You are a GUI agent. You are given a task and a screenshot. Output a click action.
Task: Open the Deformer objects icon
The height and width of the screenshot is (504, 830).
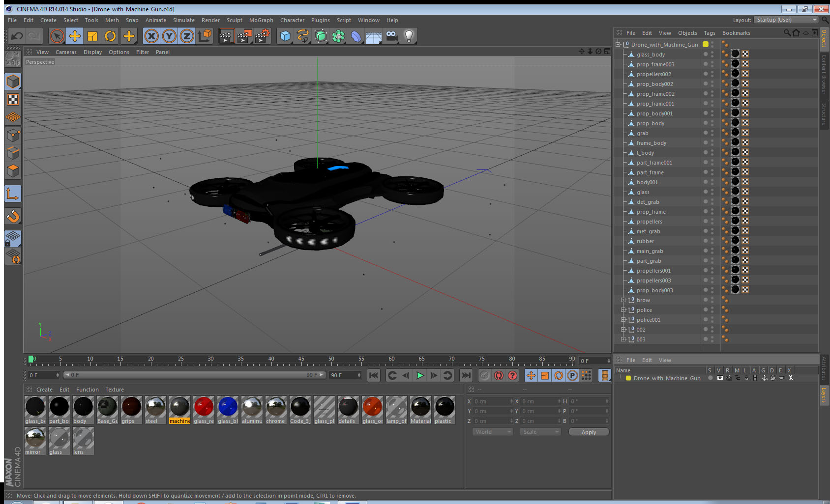[x=356, y=36]
